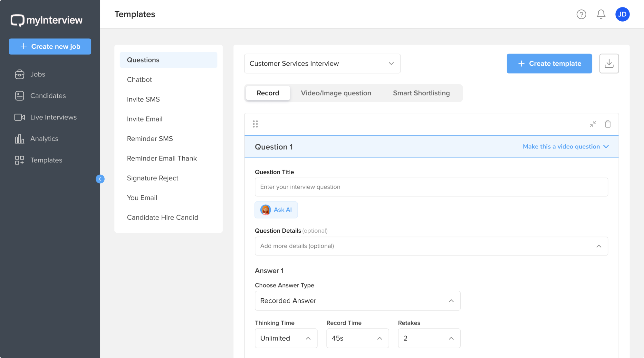Click the Create template button
Image resolution: width=644 pixels, height=358 pixels.
coord(549,63)
